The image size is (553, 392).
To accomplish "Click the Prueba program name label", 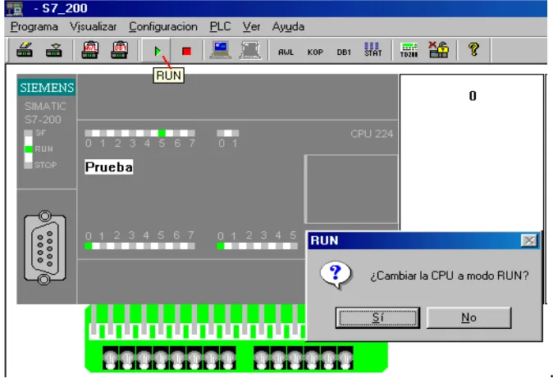I will (109, 166).
